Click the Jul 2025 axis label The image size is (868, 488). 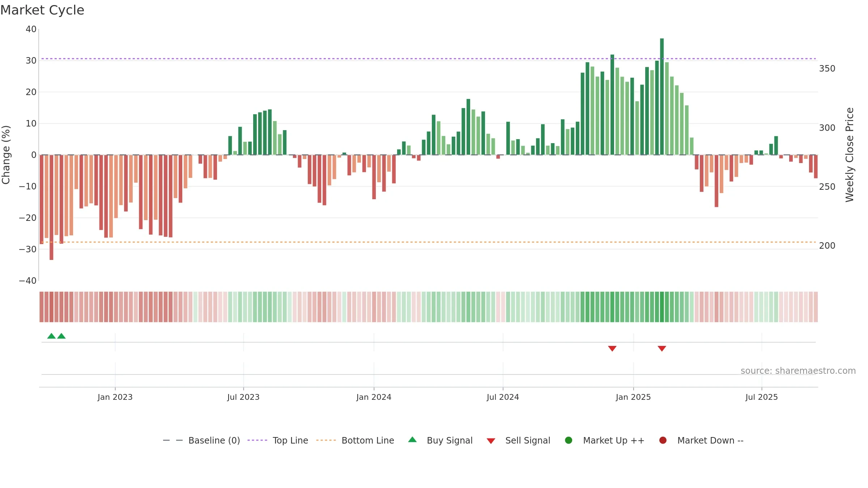(762, 397)
